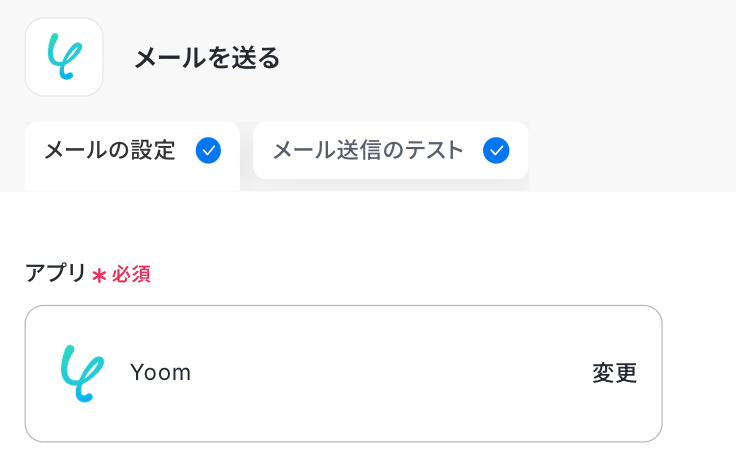Click blank space right of the 必須 label
This screenshot has height=472, width=736.
[400, 274]
